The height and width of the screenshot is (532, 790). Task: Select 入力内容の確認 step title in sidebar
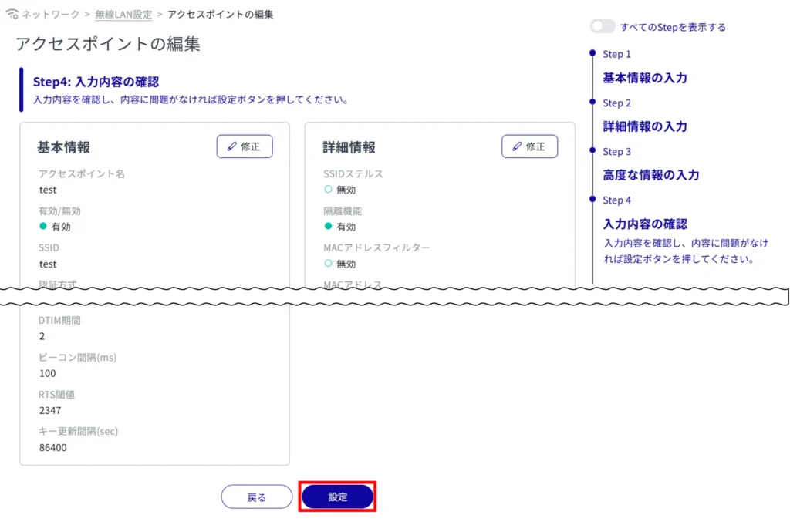(644, 224)
